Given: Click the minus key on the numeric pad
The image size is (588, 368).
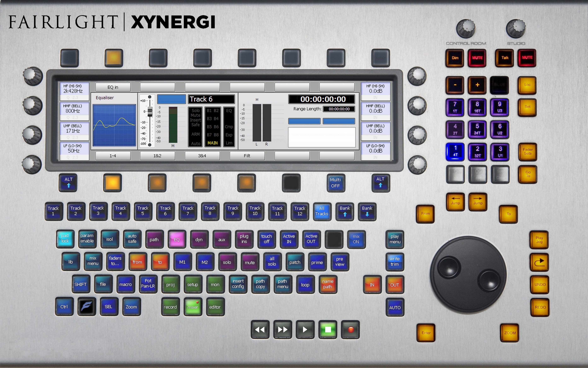Looking at the screenshot, I should coord(455,85).
